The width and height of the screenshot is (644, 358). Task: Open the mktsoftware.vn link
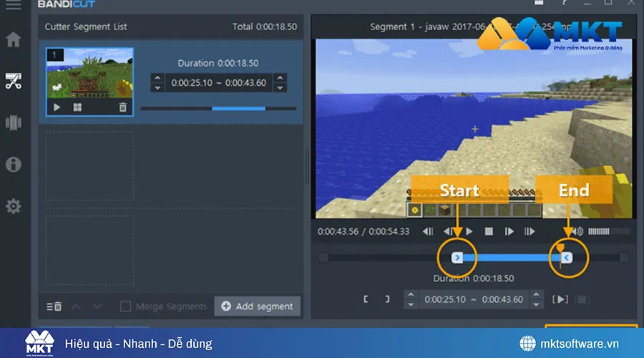[579, 344]
